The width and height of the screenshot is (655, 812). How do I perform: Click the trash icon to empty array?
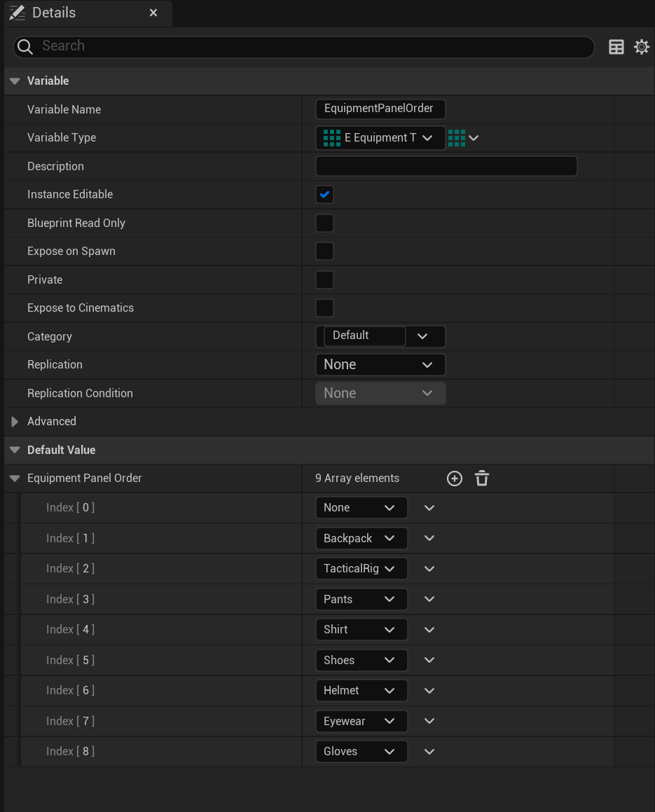coord(482,479)
